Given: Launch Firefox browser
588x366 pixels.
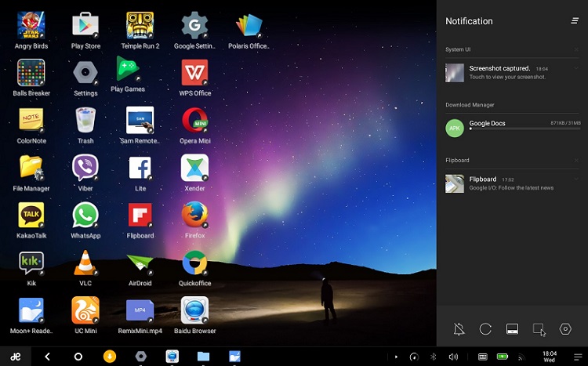Looking at the screenshot, I should click(x=194, y=215).
